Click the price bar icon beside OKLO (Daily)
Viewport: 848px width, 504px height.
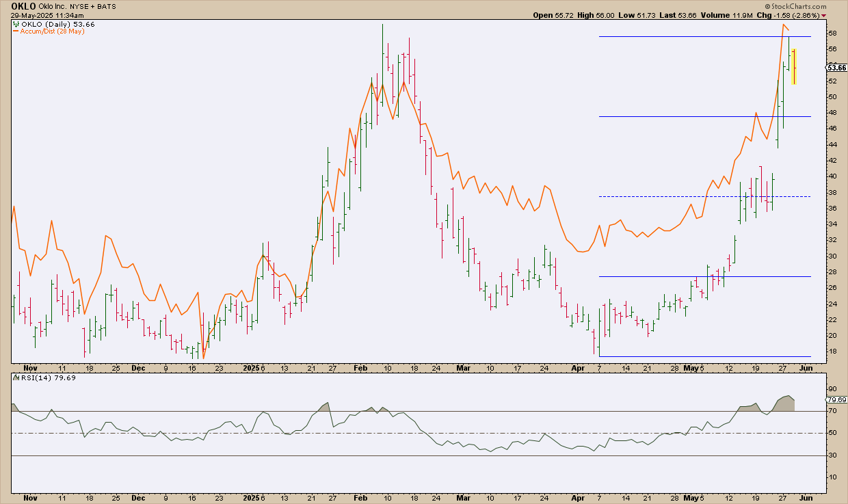coord(15,24)
